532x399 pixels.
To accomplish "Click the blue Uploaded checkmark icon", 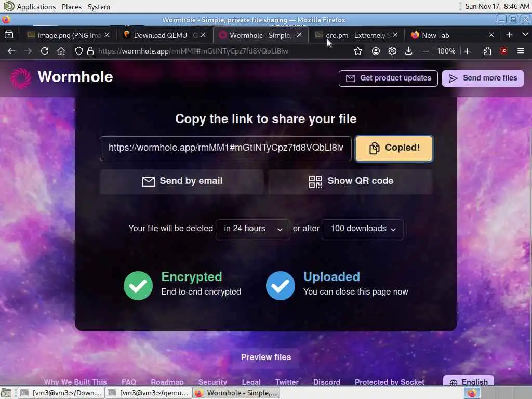I will pos(280,286).
